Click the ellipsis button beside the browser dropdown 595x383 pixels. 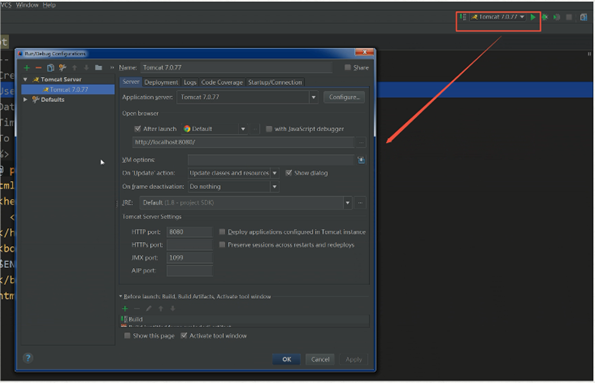(x=255, y=129)
